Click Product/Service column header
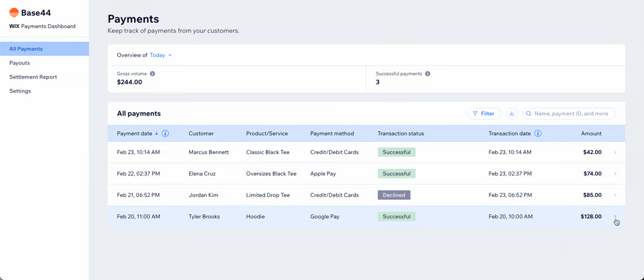This screenshot has height=280, width=644. pos(267,134)
